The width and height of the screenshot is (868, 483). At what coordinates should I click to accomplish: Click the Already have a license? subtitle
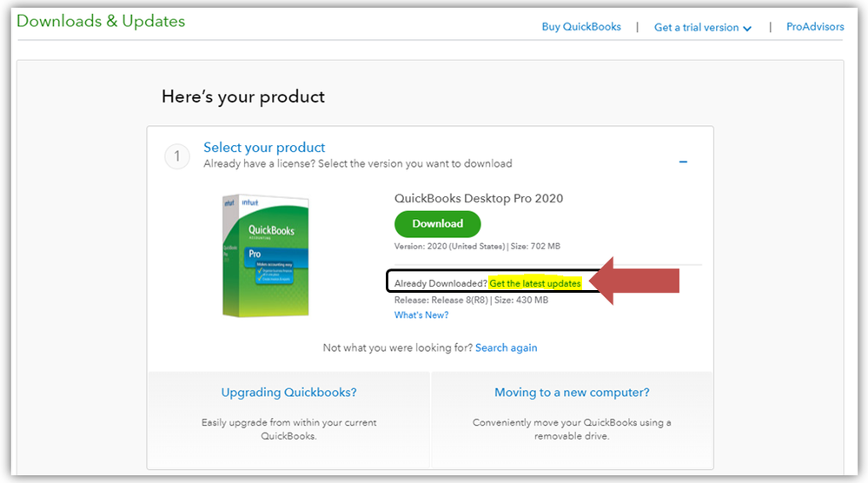358,164
